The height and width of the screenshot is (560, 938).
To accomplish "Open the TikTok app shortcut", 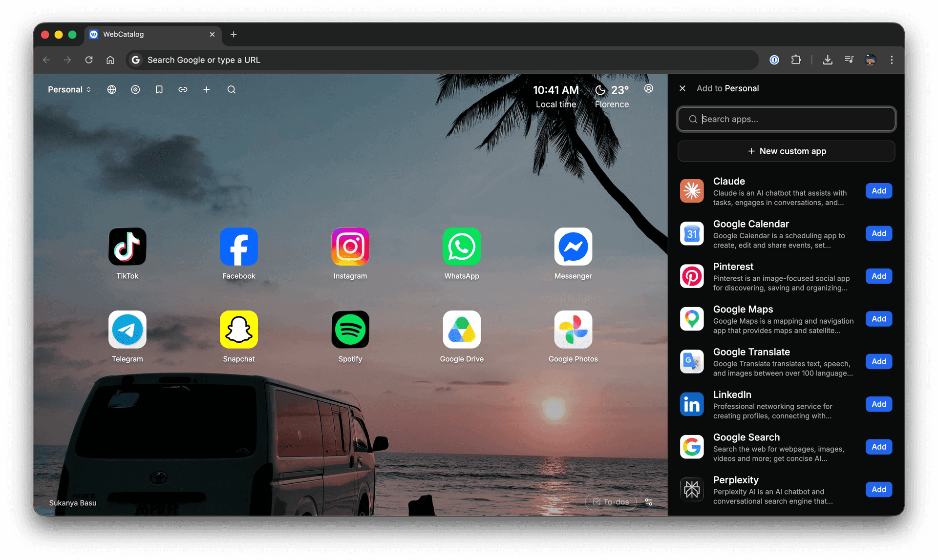I will (x=127, y=247).
